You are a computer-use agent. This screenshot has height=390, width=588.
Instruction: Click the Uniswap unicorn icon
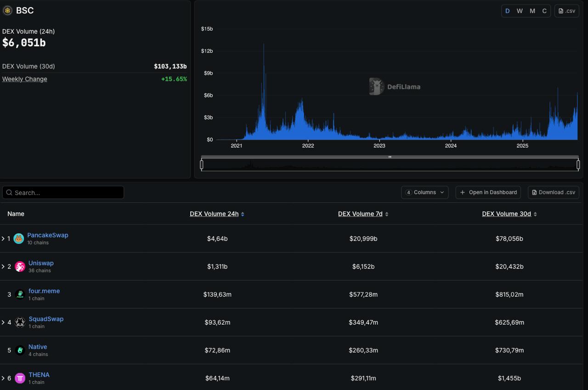[20, 267]
